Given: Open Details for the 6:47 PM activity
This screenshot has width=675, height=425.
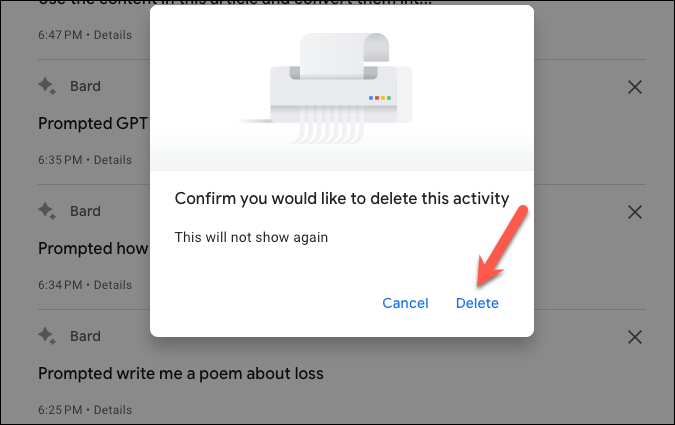Looking at the screenshot, I should tap(113, 35).
